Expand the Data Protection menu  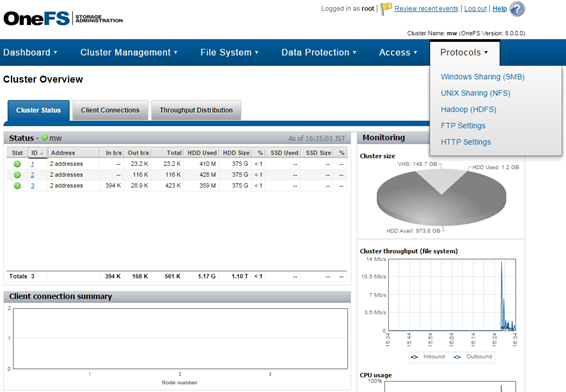(x=319, y=52)
